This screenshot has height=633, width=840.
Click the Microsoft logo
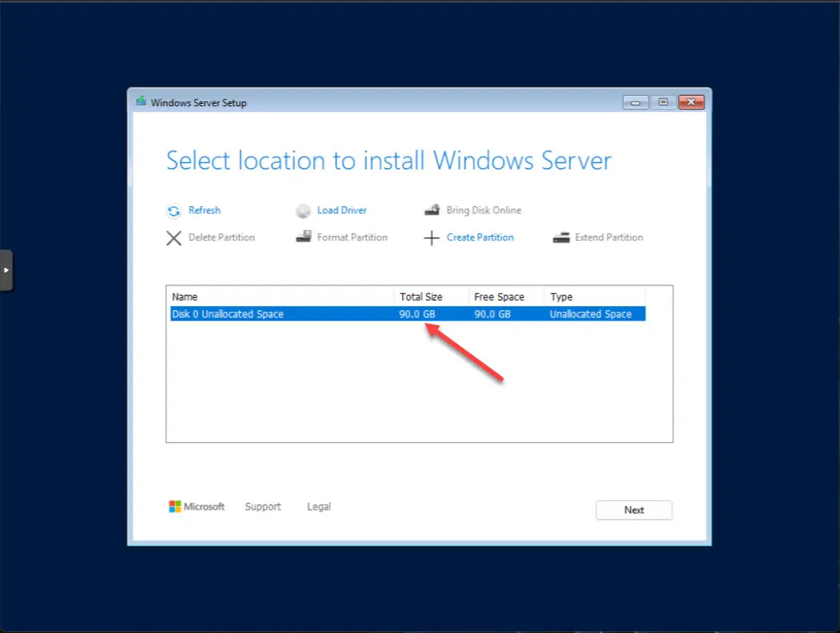tap(197, 507)
